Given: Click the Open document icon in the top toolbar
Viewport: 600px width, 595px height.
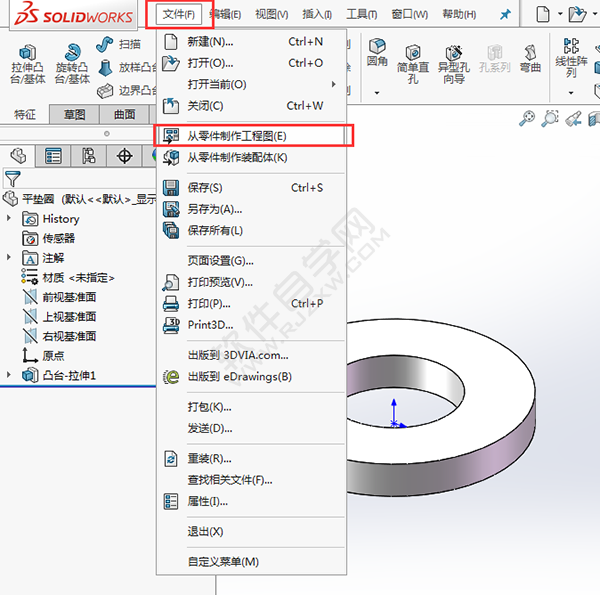Looking at the screenshot, I should tap(577, 15).
